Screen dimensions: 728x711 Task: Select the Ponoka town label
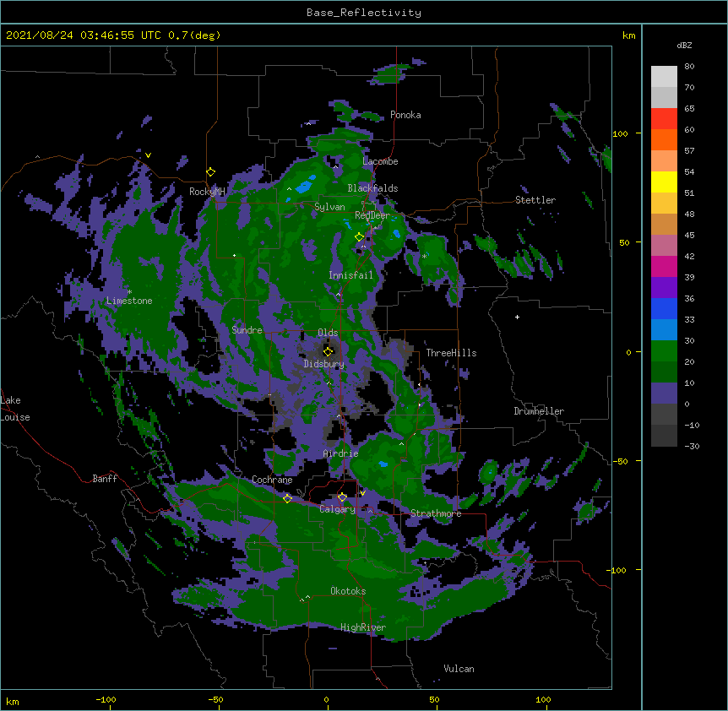click(405, 115)
